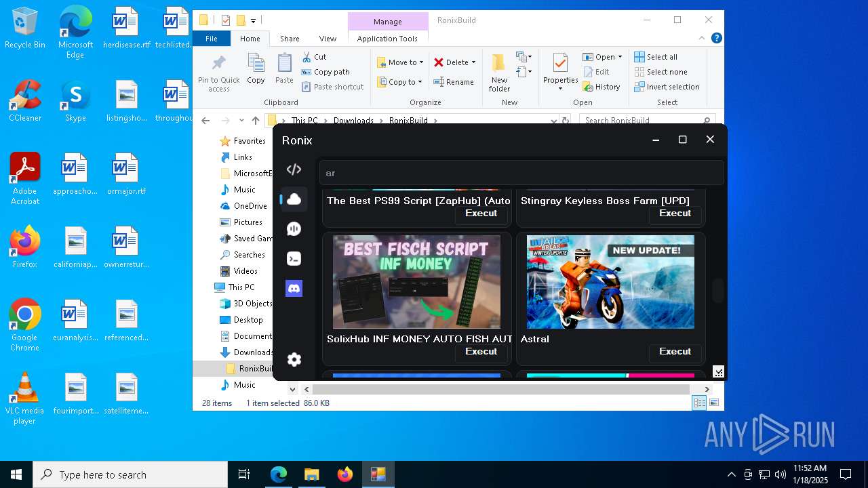Click the Ronix script search field

[521, 173]
